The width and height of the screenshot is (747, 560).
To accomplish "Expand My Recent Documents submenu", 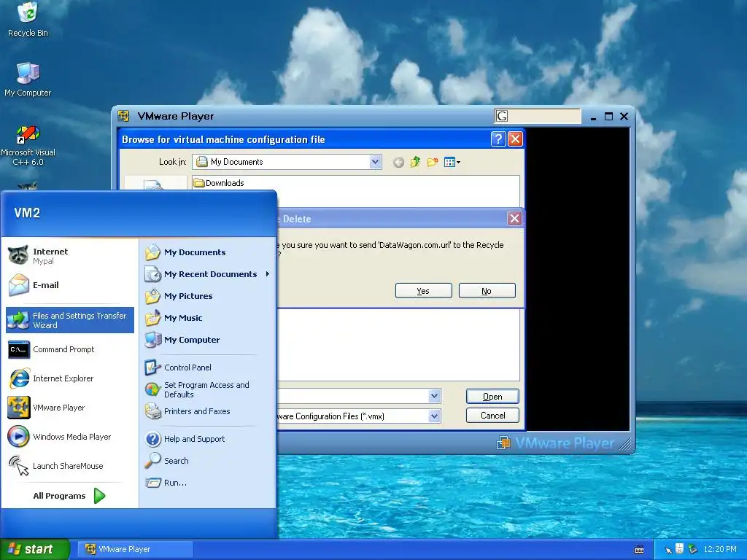I will [x=207, y=274].
